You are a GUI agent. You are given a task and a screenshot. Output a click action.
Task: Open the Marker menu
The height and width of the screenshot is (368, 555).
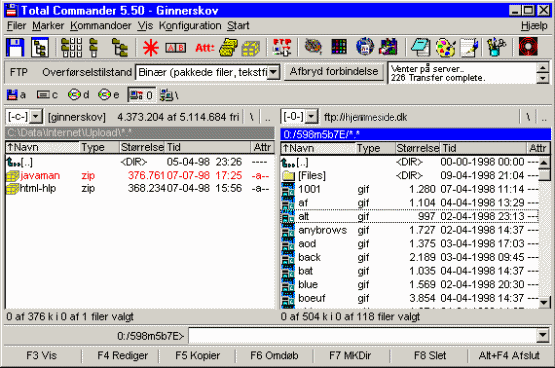(x=48, y=25)
